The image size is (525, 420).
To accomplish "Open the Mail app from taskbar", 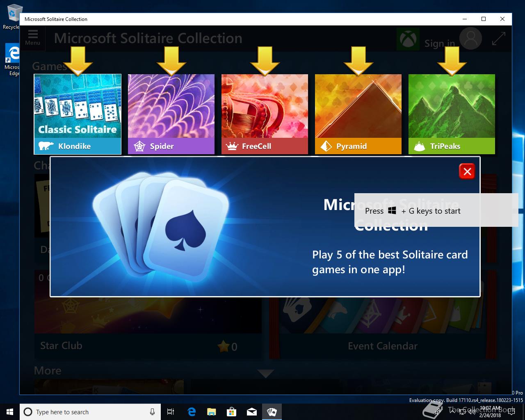I will point(252,412).
